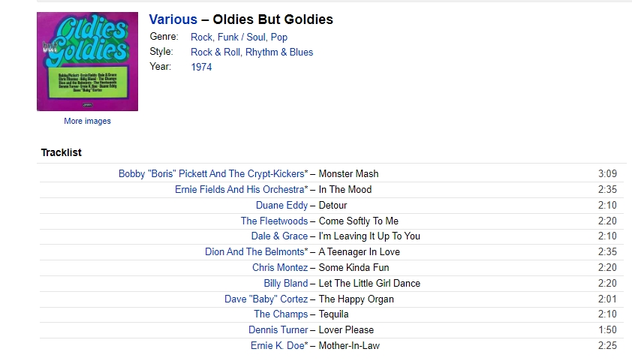
Task: Open Bobby "Boris" Pickett artist page
Action: click(x=212, y=173)
